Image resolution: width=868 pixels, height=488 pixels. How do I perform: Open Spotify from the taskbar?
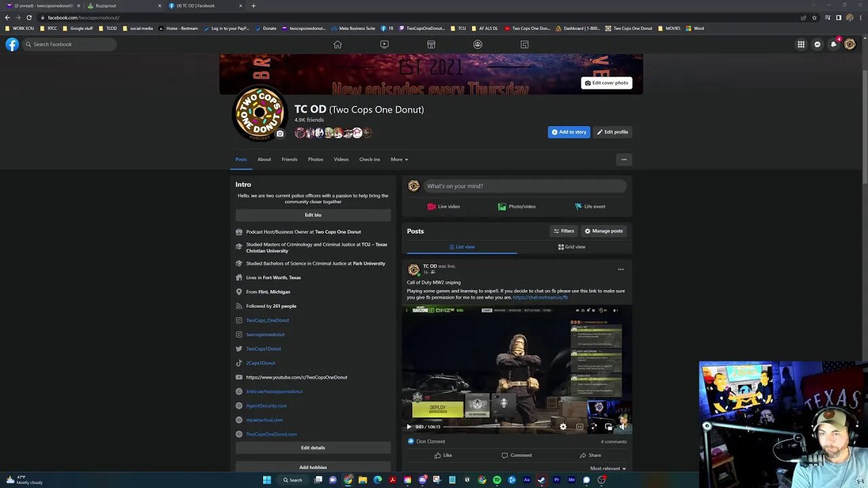click(x=497, y=480)
